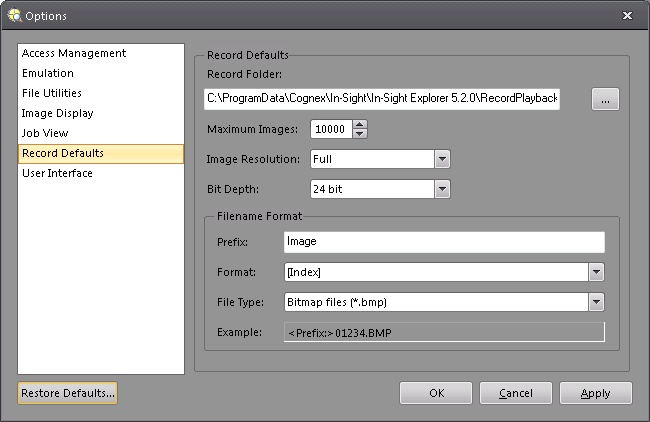Image resolution: width=650 pixels, height=422 pixels.
Task: Open the Image Resolution dropdown
Action: click(442, 159)
